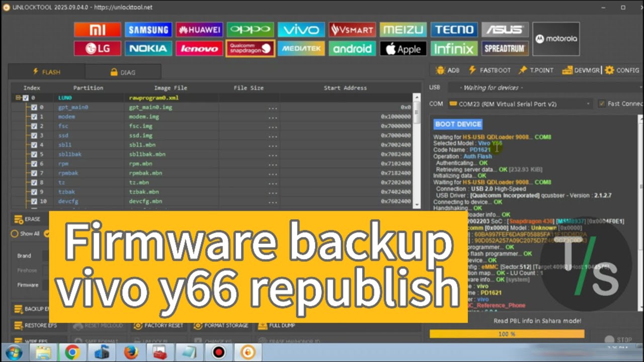Open the Lenovo brand tile
Image resolution: width=644 pixels, height=362 pixels.
199,48
